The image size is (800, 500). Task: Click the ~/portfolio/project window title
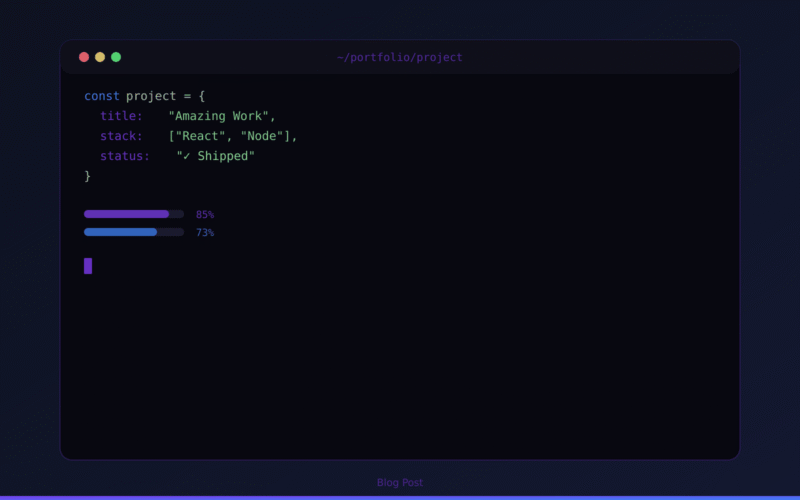[400, 57]
